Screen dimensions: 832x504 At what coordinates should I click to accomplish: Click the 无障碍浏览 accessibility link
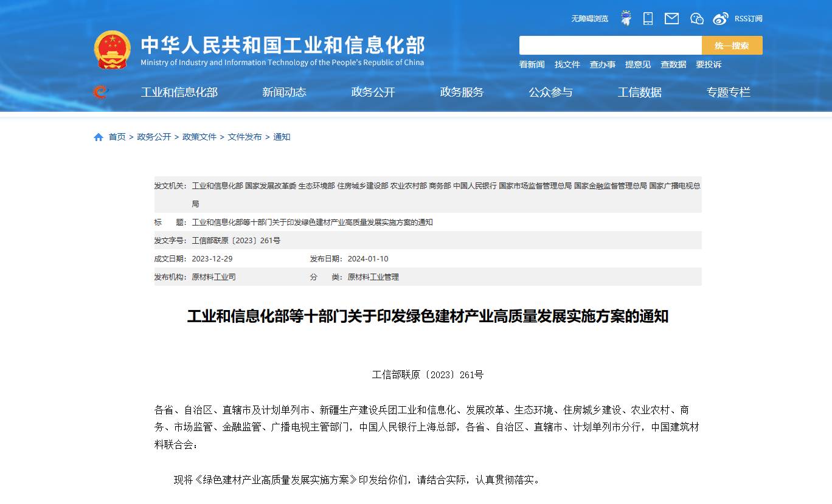pyautogui.click(x=589, y=19)
